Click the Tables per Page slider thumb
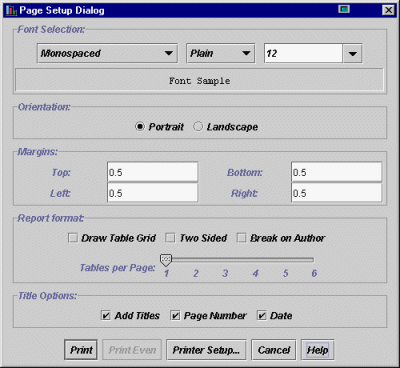The height and width of the screenshot is (368, 400). 166,260
